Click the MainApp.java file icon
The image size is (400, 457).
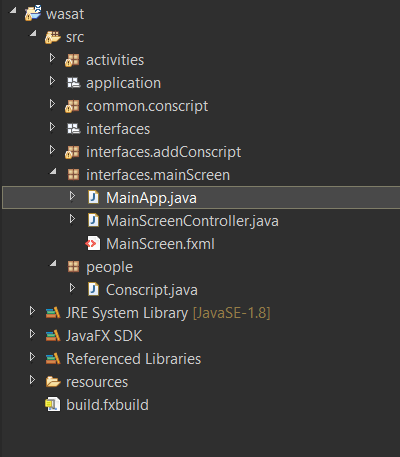point(93,197)
